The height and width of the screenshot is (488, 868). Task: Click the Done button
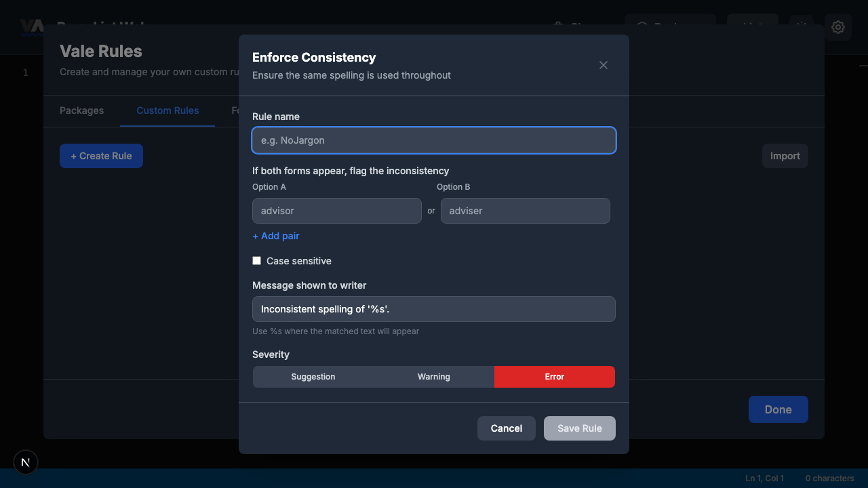(778, 409)
